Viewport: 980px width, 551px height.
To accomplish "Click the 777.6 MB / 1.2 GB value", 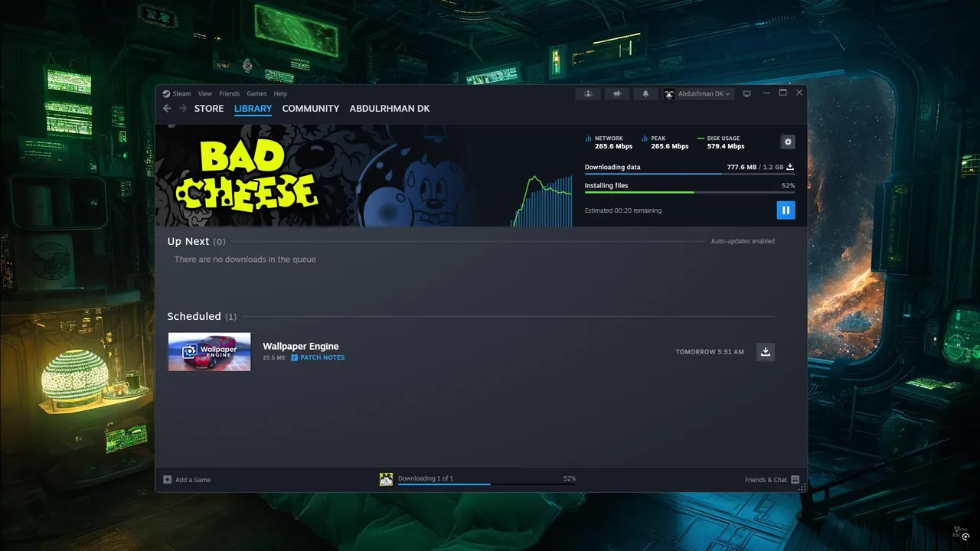I will tap(755, 167).
